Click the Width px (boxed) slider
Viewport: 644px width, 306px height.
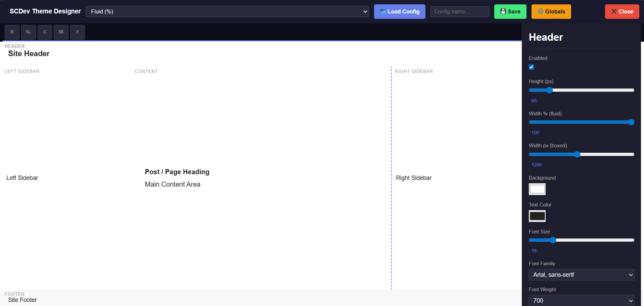coord(581,154)
